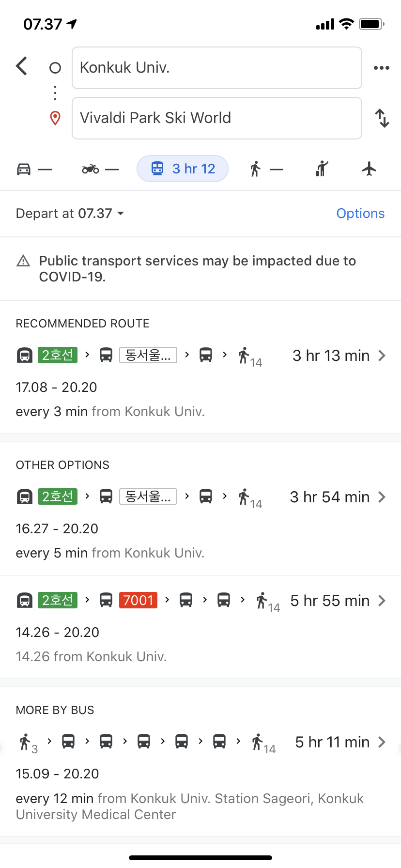Image resolution: width=401 pixels, height=868 pixels.
Task: Open the three-dot more menu
Action: click(382, 68)
